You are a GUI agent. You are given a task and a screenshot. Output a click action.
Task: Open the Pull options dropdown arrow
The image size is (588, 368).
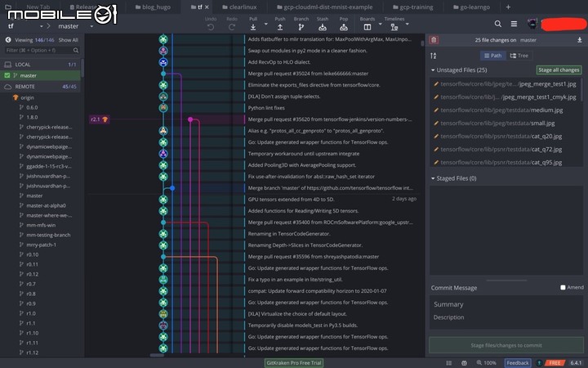tap(266, 24)
